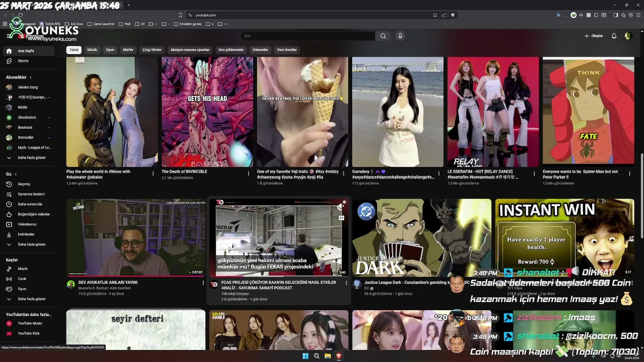The image size is (644, 362).
Task: Click in the Ara search field
Action: [x=308, y=36]
